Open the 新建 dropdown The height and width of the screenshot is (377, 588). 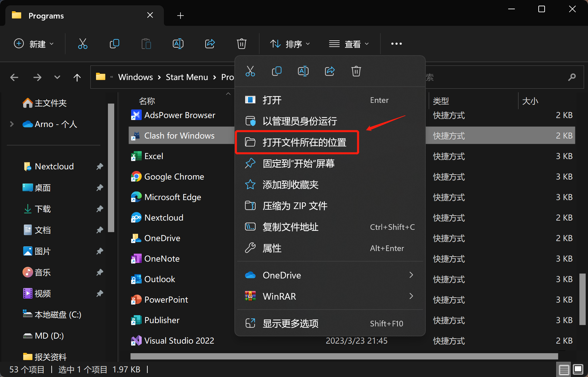pos(34,44)
